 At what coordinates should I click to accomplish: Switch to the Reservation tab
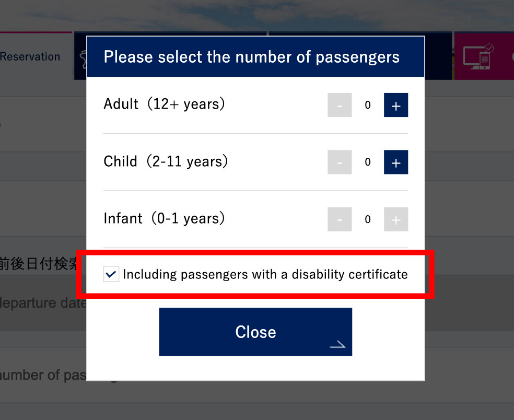pos(31,56)
